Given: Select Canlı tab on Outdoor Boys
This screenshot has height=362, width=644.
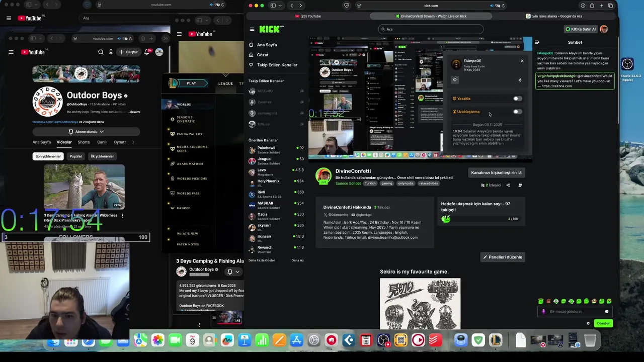Looking at the screenshot, I should 102,142.
